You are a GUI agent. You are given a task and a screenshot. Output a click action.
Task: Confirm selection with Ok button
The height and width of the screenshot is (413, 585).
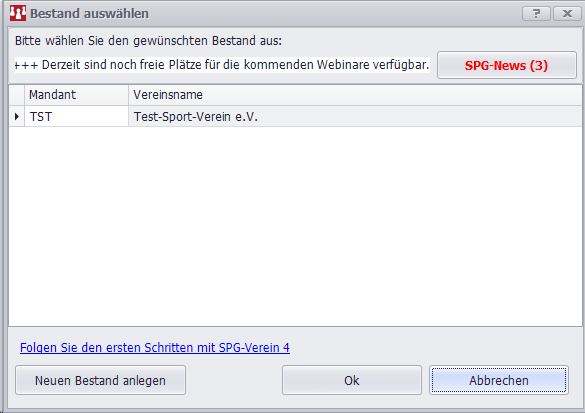[x=352, y=380]
